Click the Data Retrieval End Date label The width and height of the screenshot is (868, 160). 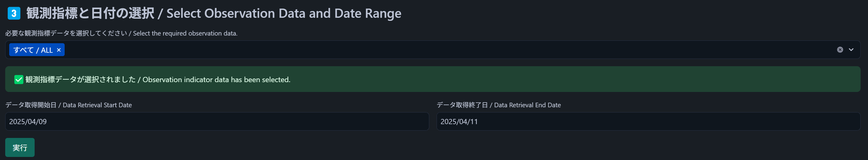(x=527, y=105)
